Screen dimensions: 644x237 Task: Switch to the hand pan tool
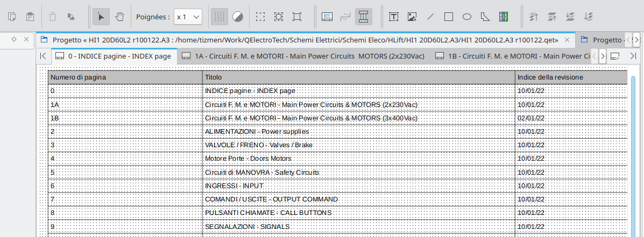click(119, 17)
